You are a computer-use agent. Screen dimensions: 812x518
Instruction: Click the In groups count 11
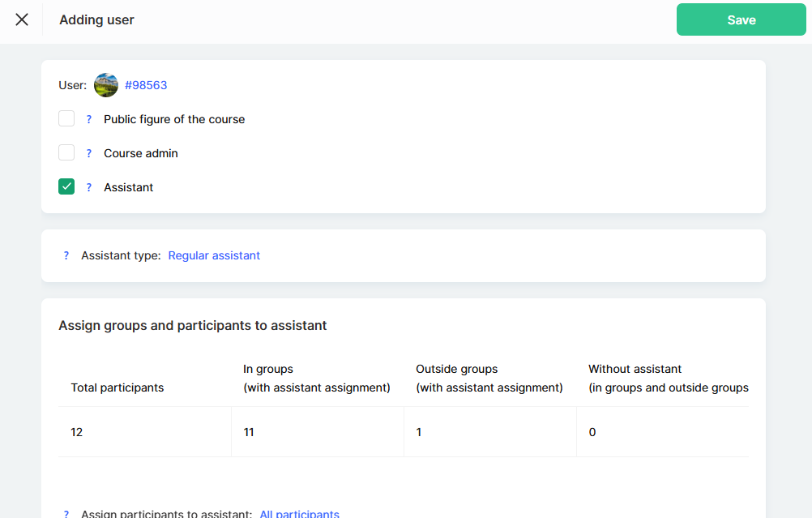pyautogui.click(x=249, y=432)
